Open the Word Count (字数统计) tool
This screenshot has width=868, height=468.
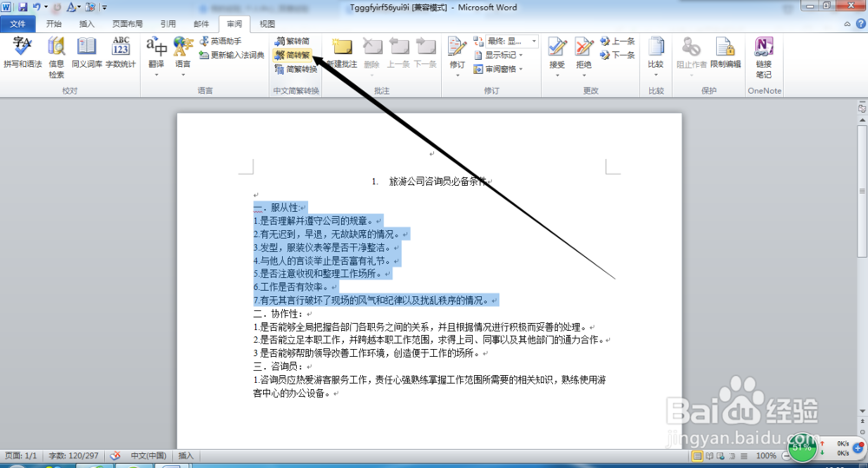[121, 53]
